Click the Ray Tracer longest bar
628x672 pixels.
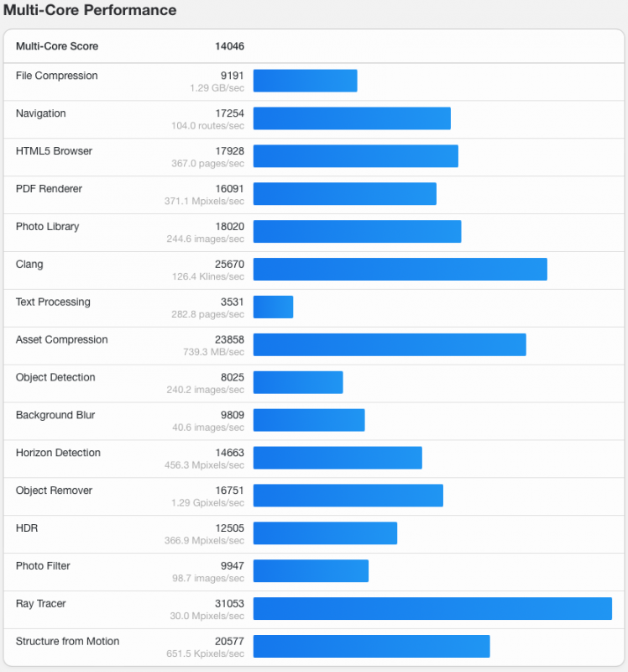(x=432, y=609)
